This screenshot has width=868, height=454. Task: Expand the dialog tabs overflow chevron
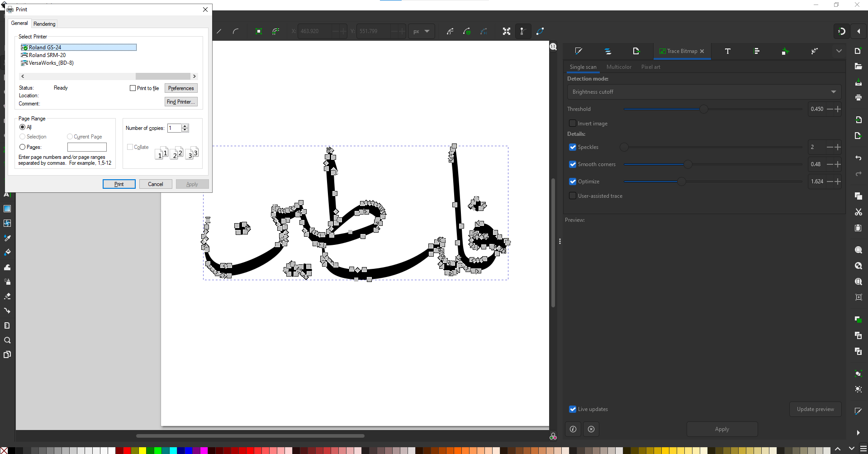839,51
